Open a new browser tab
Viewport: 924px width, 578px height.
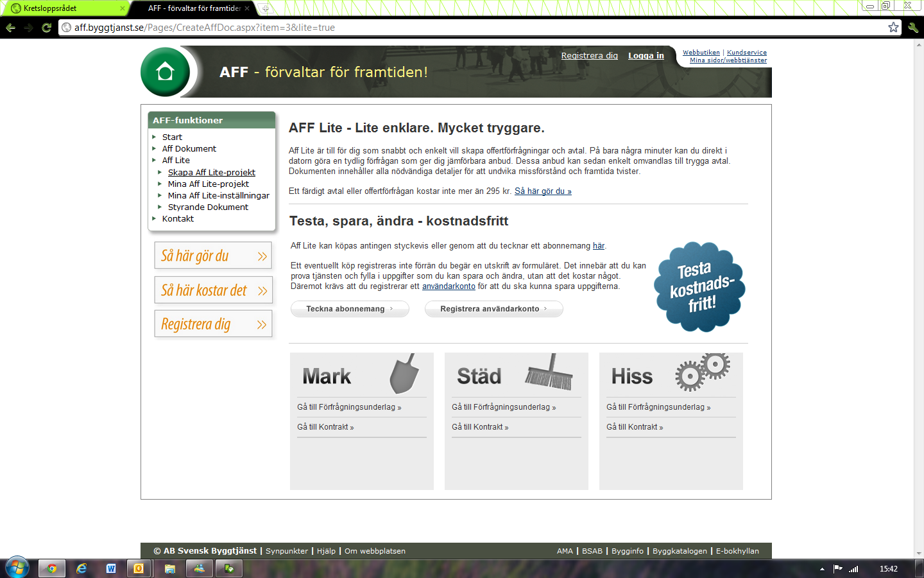coord(265,8)
